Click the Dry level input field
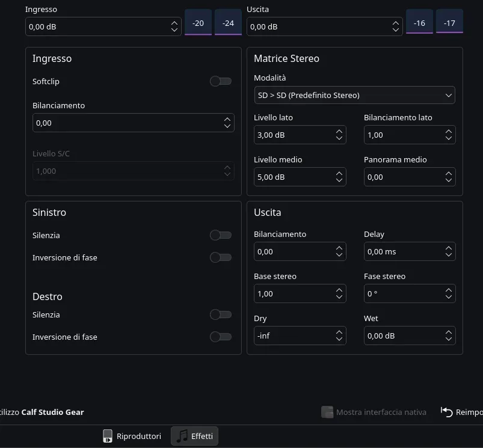The width and height of the screenshot is (483, 448). tap(292, 336)
